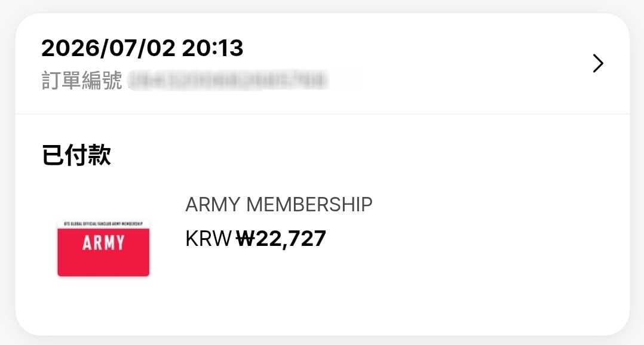
Task: Tap the 20:13 time in order header
Action: click(213, 48)
